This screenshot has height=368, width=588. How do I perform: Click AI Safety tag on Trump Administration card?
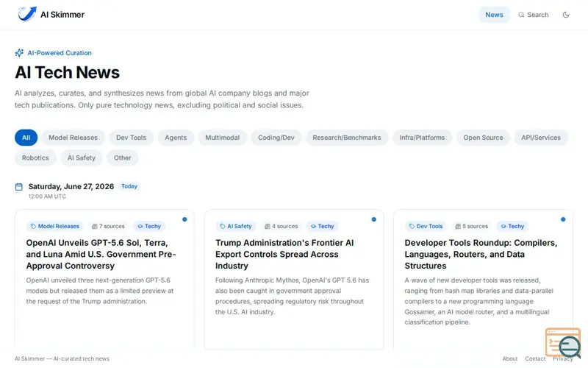tap(236, 226)
